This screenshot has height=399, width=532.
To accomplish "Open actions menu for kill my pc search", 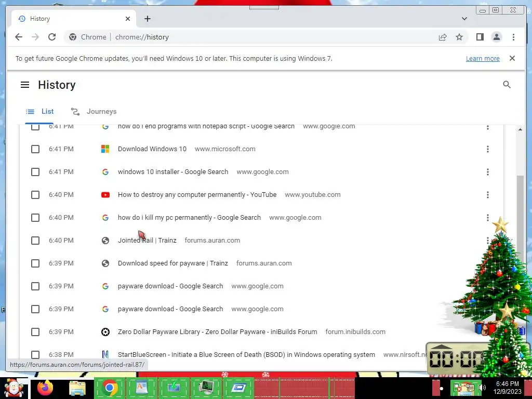I will tap(487, 218).
